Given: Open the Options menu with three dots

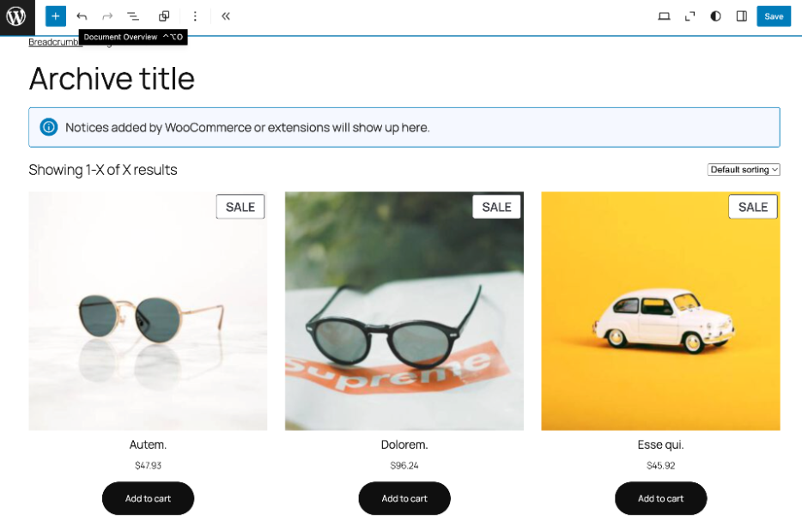Looking at the screenshot, I should 194,15.
